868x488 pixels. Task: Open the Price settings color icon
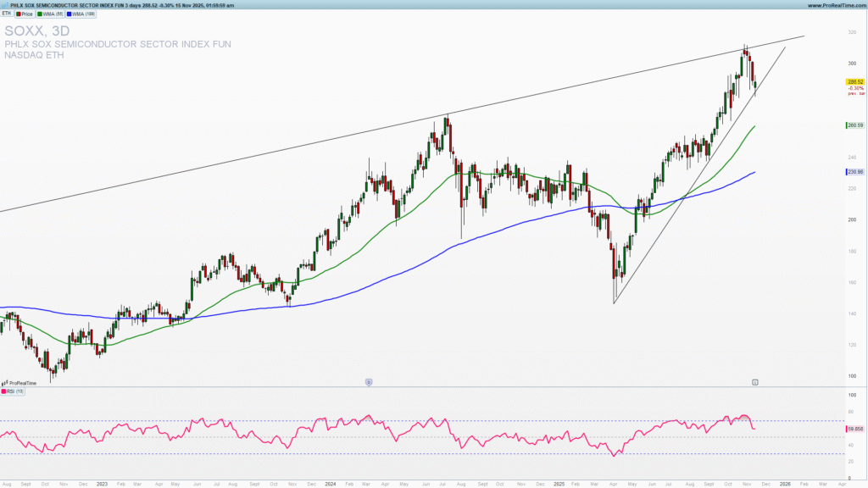[18, 14]
